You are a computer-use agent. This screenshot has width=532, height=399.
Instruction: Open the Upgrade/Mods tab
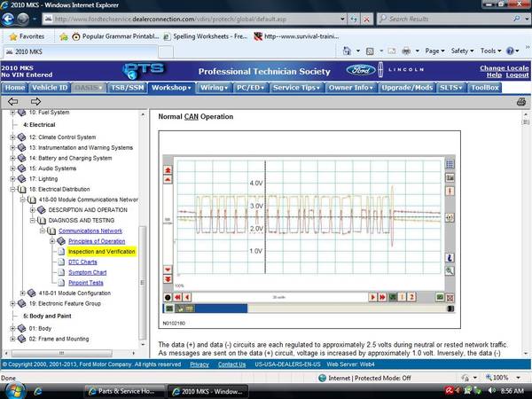coord(407,88)
